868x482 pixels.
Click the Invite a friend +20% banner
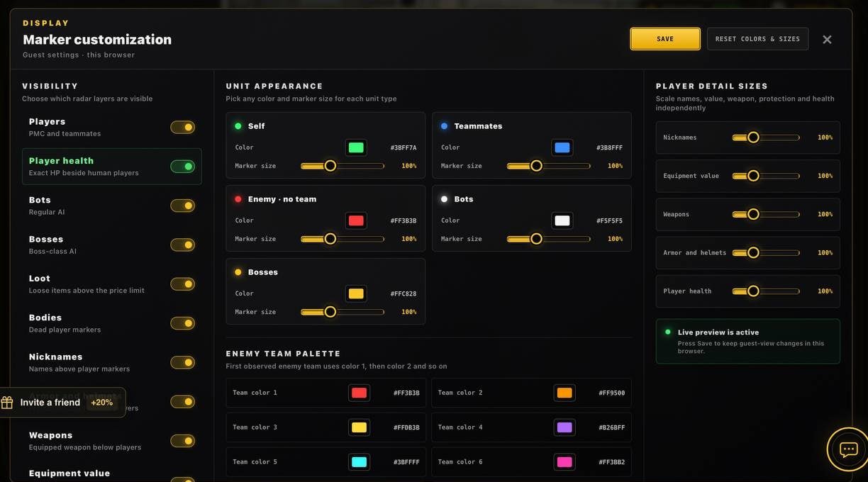[x=62, y=403]
